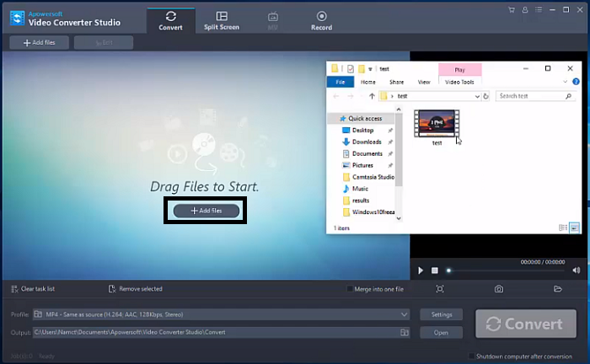Open View ribbon tab in Explorer
This screenshot has height=364, width=590.
(x=424, y=82)
